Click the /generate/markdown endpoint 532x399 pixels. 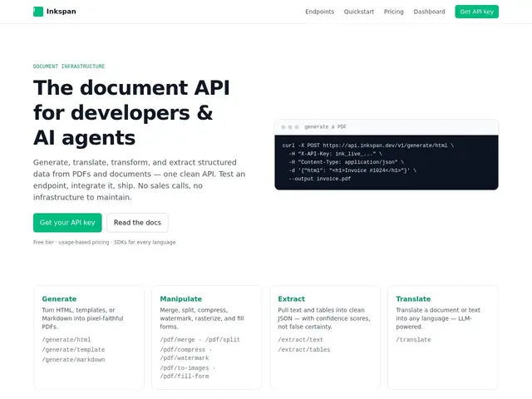[x=73, y=359]
